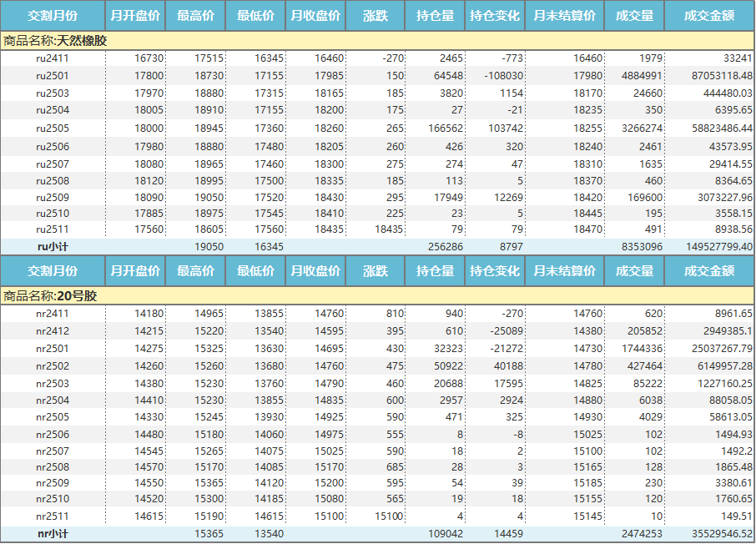Select the top 成交金额 column header
The image size is (756, 544).
tap(708, 16)
